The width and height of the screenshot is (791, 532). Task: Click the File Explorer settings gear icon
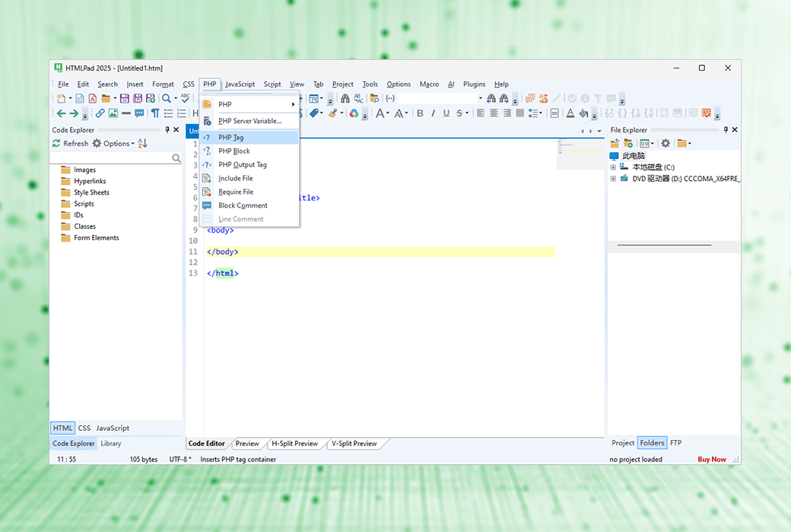(666, 143)
